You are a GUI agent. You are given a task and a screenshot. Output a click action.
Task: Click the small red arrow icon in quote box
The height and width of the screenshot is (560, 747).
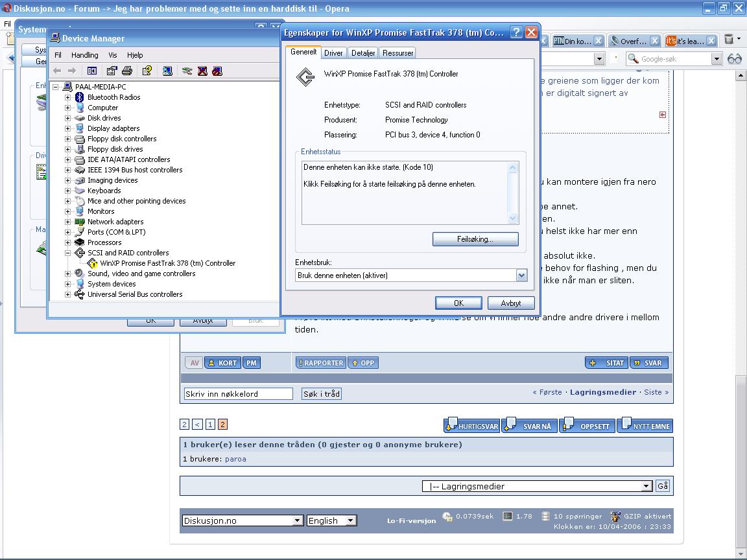tap(663, 115)
